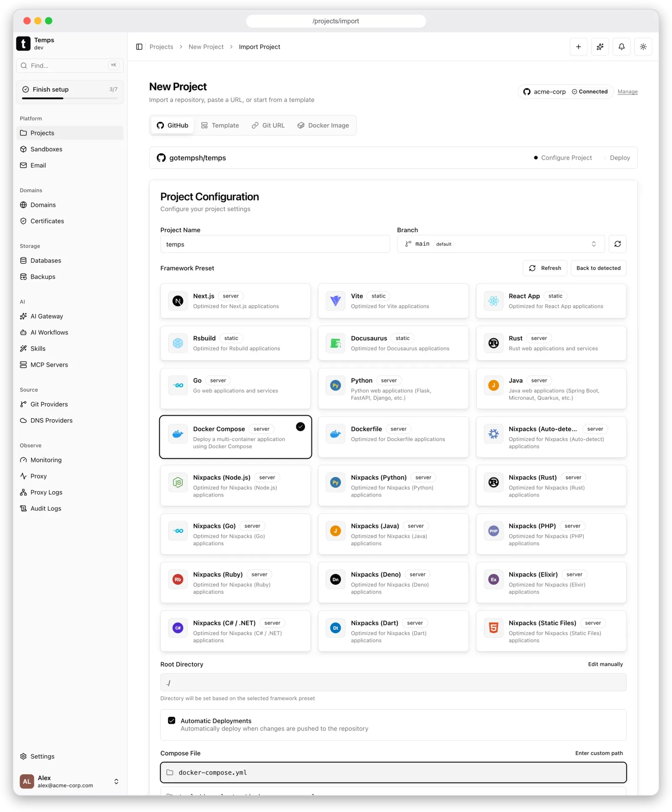The width and height of the screenshot is (672, 812).
Task: Click the refresh branches icon button
Action: click(x=617, y=244)
